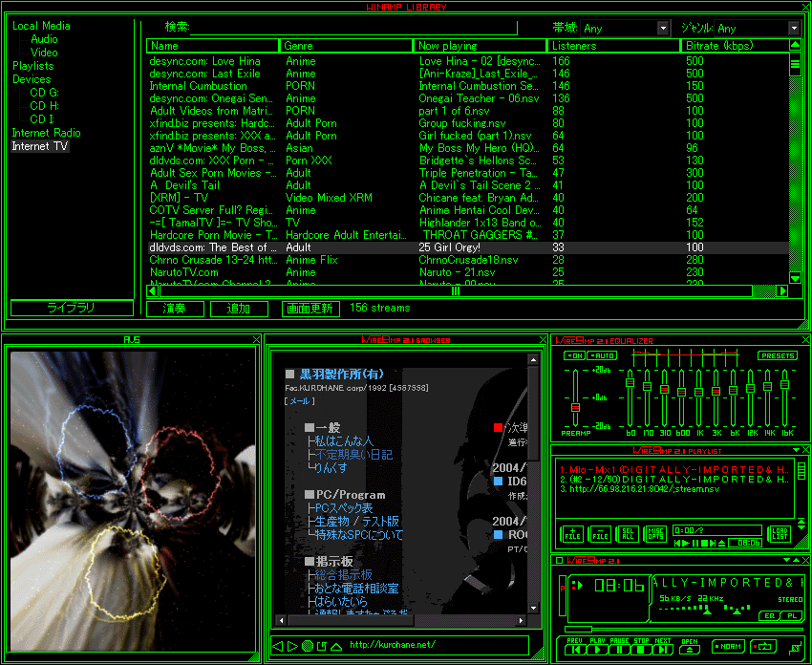Screen dimensions: 812x665
Task: Add a file with the +FILE playlist button
Action: (572, 534)
